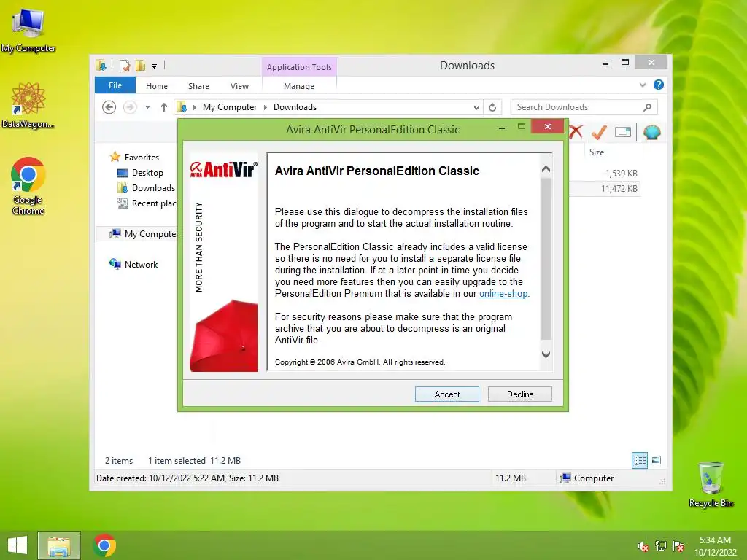Open the File tab in Downloads window

tap(115, 86)
